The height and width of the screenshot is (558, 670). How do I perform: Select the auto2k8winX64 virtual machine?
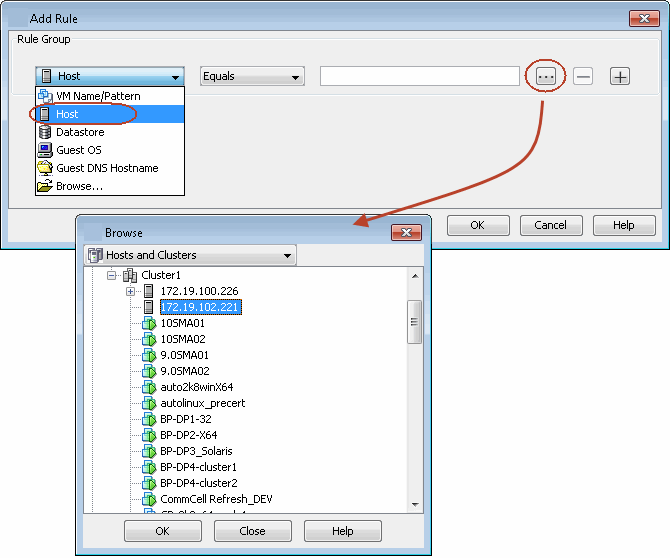click(197, 387)
